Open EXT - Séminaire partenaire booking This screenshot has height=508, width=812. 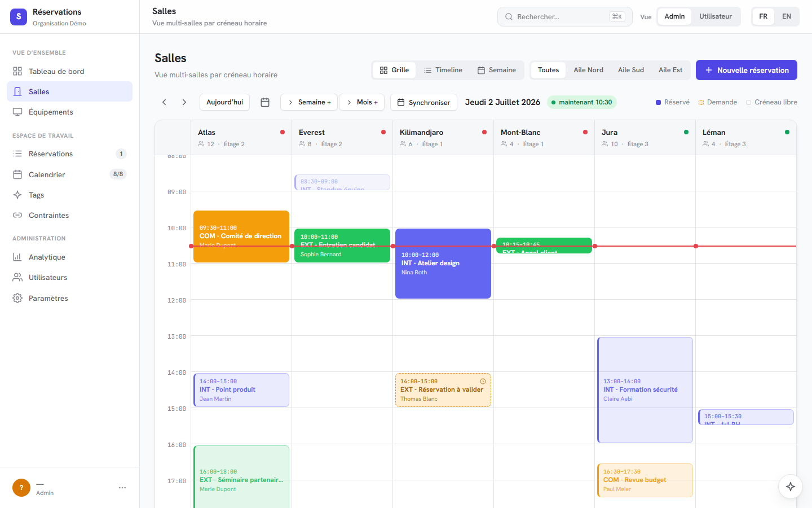point(241,477)
